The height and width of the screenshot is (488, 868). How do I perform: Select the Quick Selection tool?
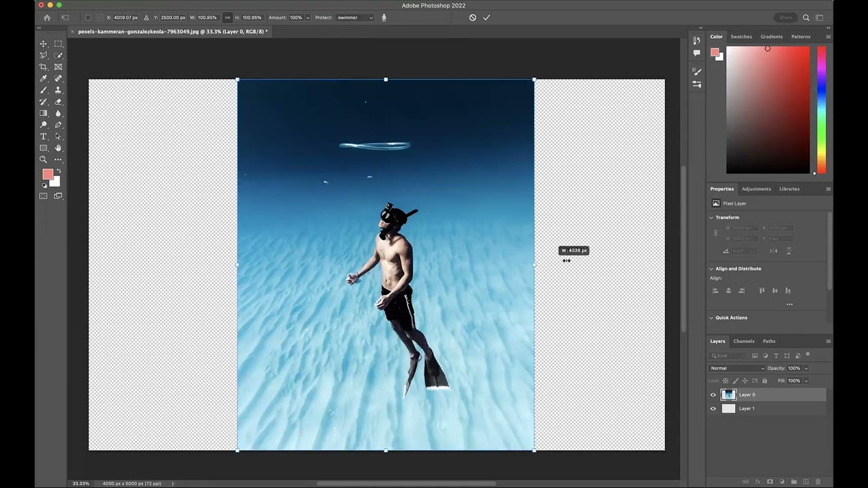pos(58,55)
